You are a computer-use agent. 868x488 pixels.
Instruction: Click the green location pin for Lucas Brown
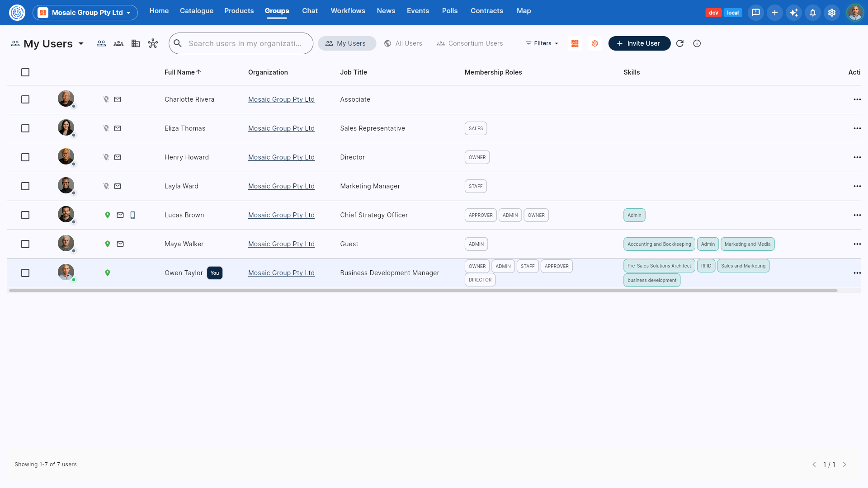(x=108, y=215)
